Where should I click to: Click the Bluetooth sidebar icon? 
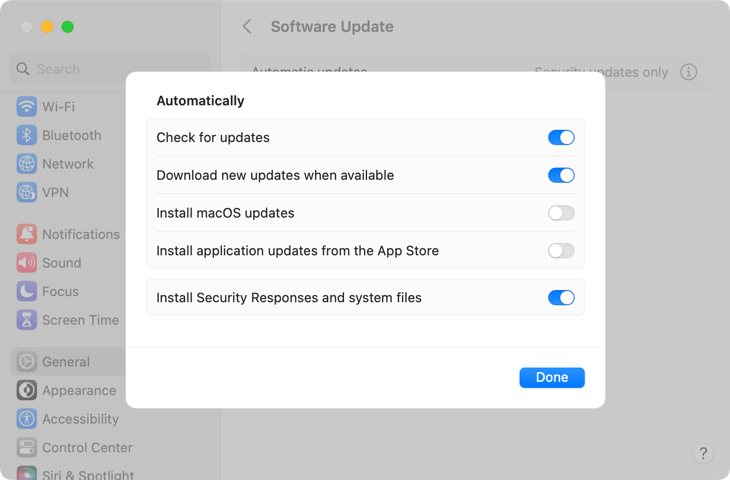26,136
